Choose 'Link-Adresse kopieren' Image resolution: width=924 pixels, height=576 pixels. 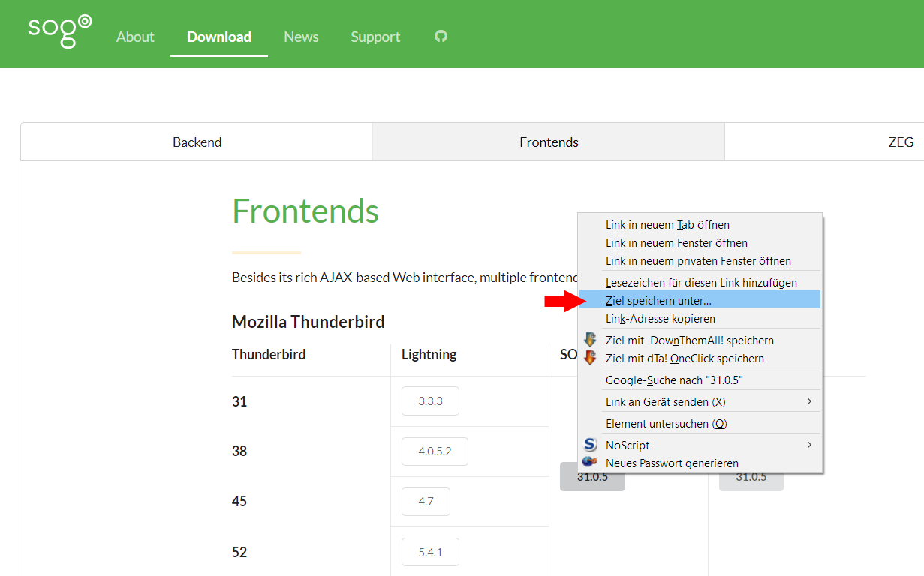pos(700,319)
